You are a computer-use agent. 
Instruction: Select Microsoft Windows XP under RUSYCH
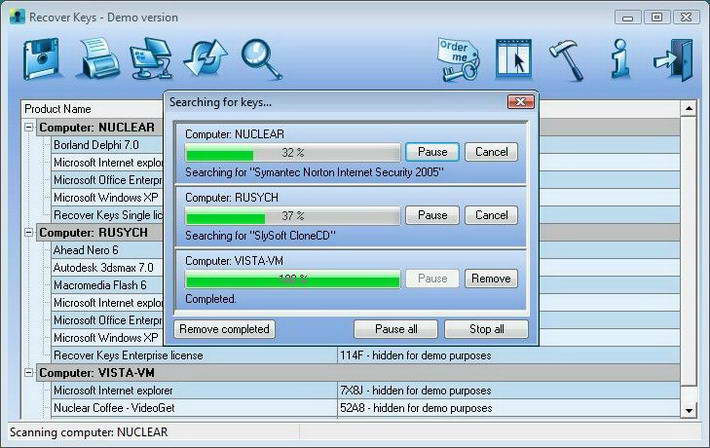[x=106, y=338]
